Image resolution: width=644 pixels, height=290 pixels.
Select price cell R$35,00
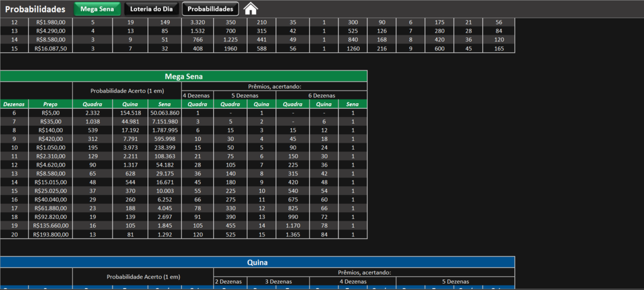click(50, 121)
